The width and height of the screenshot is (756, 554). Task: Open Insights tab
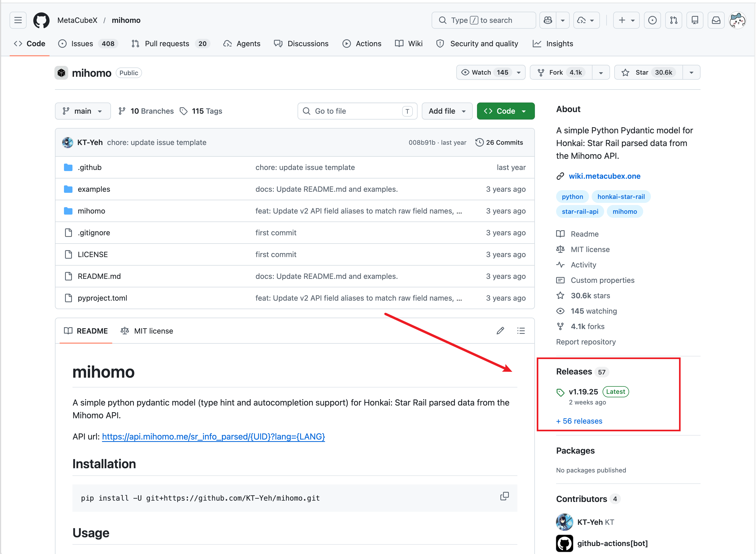click(553, 44)
